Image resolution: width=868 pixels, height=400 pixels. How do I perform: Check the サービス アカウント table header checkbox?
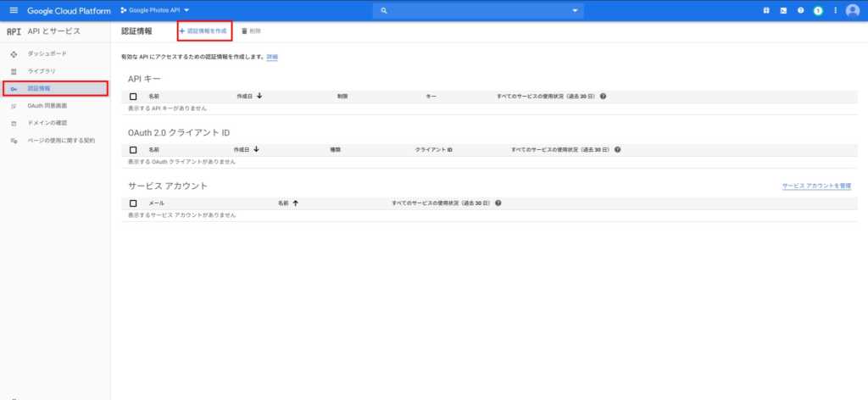pyautogui.click(x=133, y=203)
